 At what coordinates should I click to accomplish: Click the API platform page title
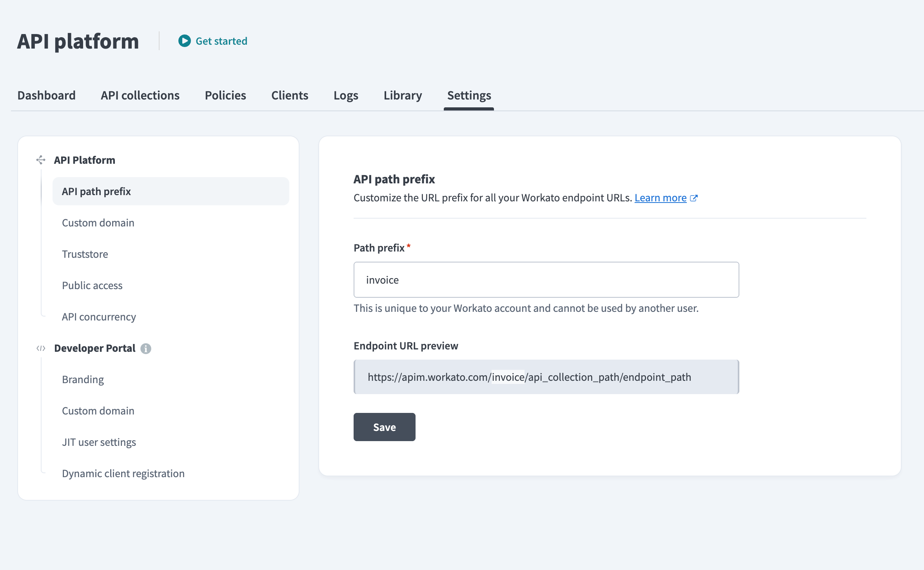click(78, 41)
